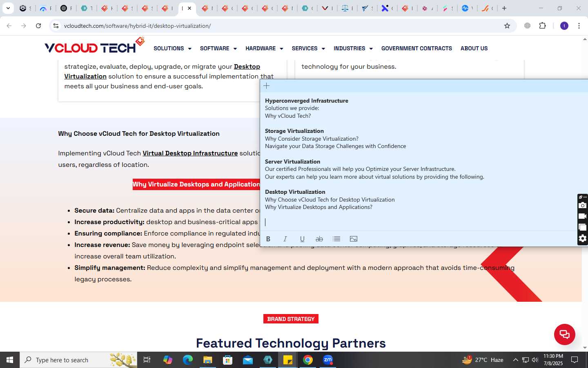
Task: Expand the SOFTWARE menu
Action: (218, 48)
